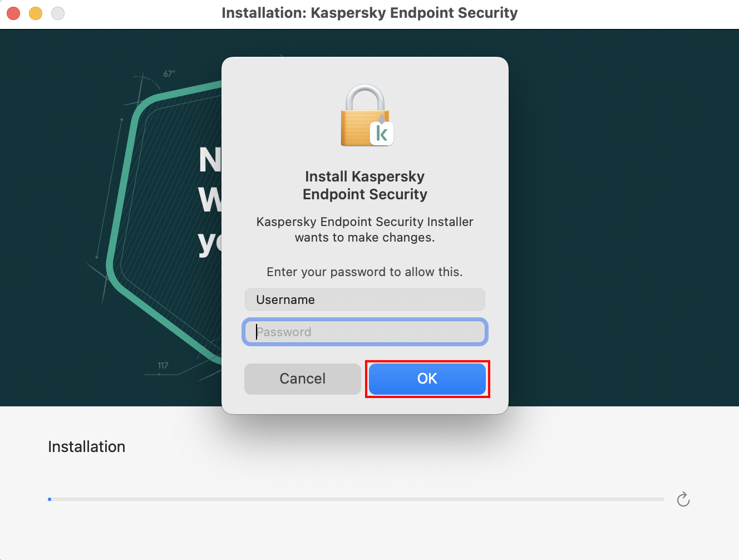Click the installation progress bar
The image size is (739, 560).
pyautogui.click(x=356, y=499)
